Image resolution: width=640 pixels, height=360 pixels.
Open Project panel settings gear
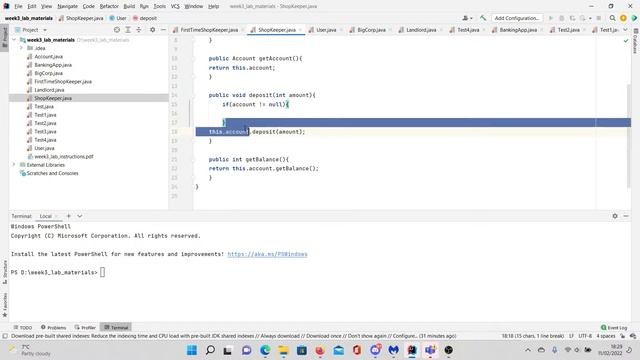click(152, 30)
